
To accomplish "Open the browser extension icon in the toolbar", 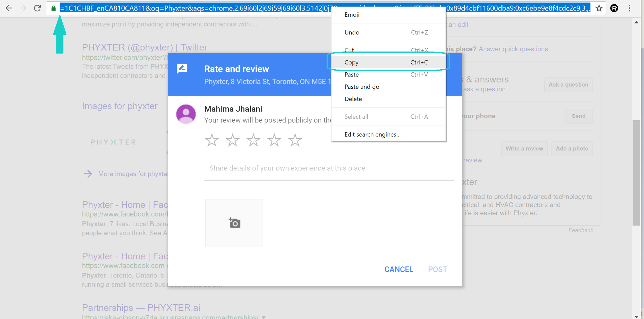I will [614, 8].
